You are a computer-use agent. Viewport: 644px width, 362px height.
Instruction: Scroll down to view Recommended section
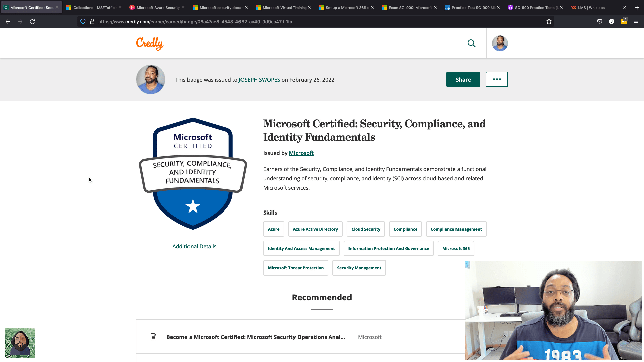[x=322, y=297]
